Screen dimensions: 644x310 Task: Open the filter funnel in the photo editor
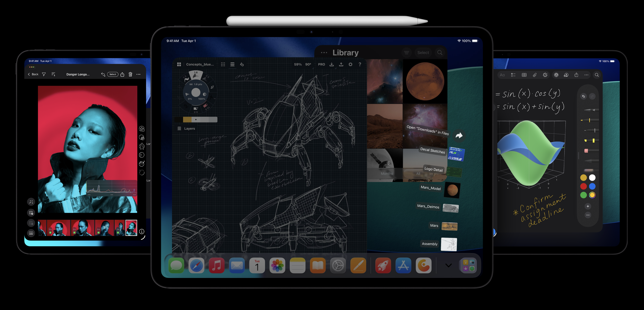pyautogui.click(x=44, y=74)
